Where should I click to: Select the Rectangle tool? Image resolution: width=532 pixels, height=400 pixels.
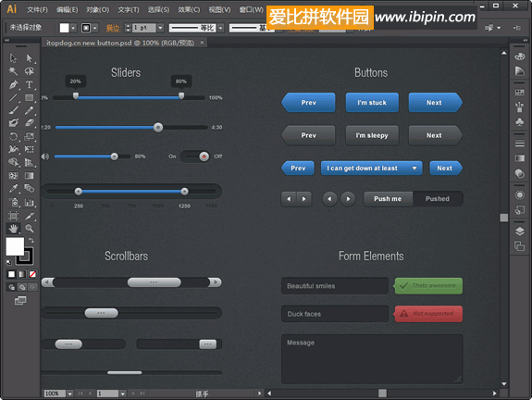tap(30, 97)
